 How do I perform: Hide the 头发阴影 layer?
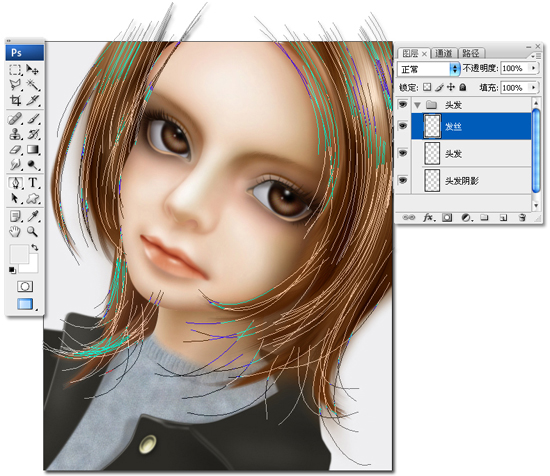pyautogui.click(x=403, y=180)
